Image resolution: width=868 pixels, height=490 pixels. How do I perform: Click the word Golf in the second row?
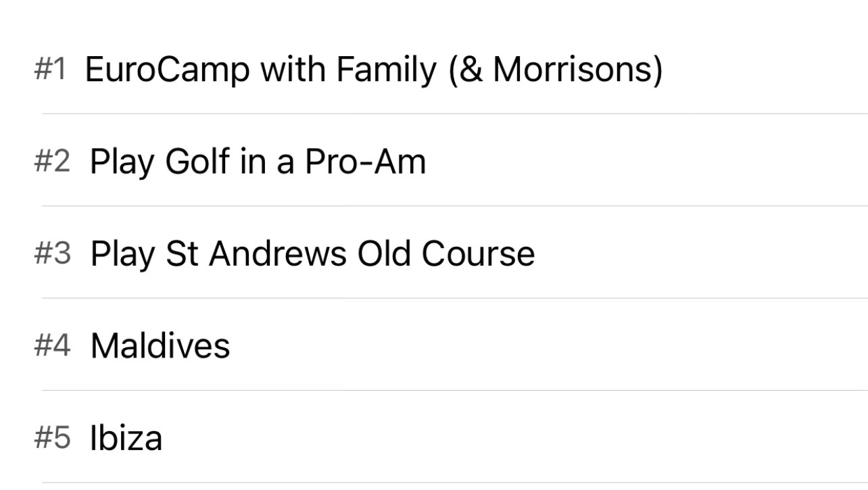(x=197, y=162)
